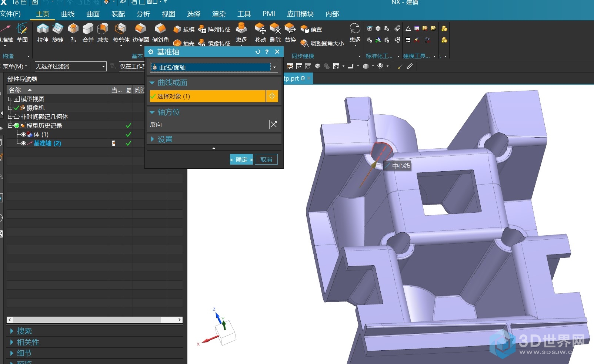Click the yellow cubes icon, top row
This screenshot has height=364, width=594.
444,28
